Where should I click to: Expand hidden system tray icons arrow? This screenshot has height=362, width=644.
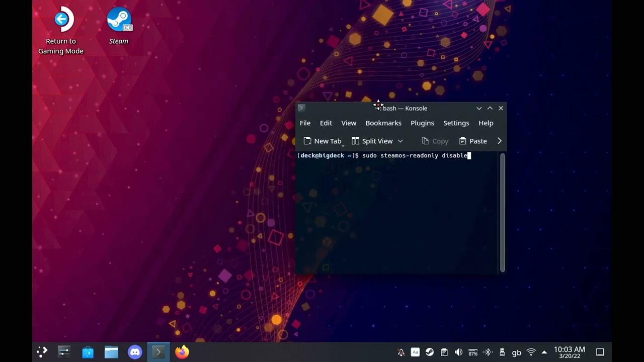[x=544, y=352]
